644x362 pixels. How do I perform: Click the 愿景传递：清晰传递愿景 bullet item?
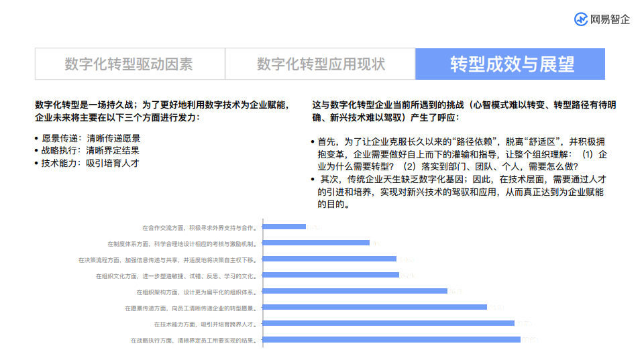(x=91, y=138)
